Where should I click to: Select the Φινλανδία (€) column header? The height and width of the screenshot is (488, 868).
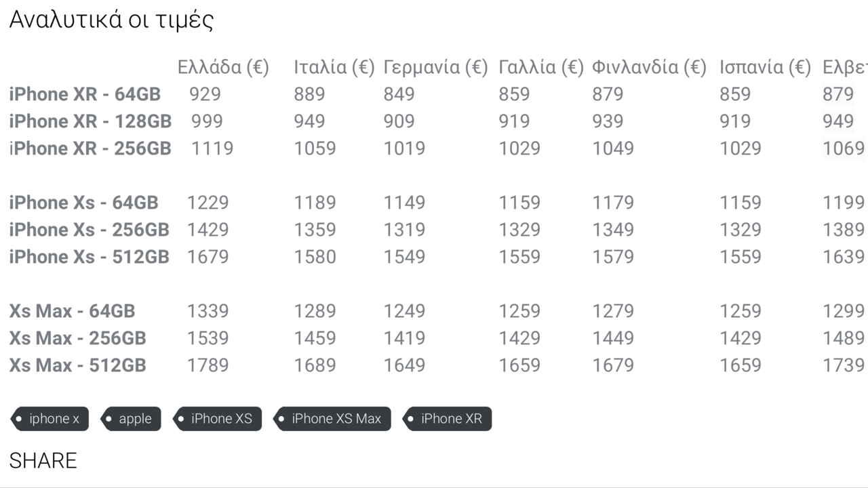tap(649, 67)
